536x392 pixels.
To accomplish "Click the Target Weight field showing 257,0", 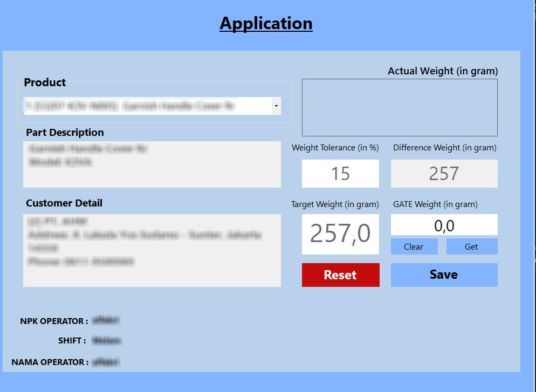I will pyautogui.click(x=340, y=233).
